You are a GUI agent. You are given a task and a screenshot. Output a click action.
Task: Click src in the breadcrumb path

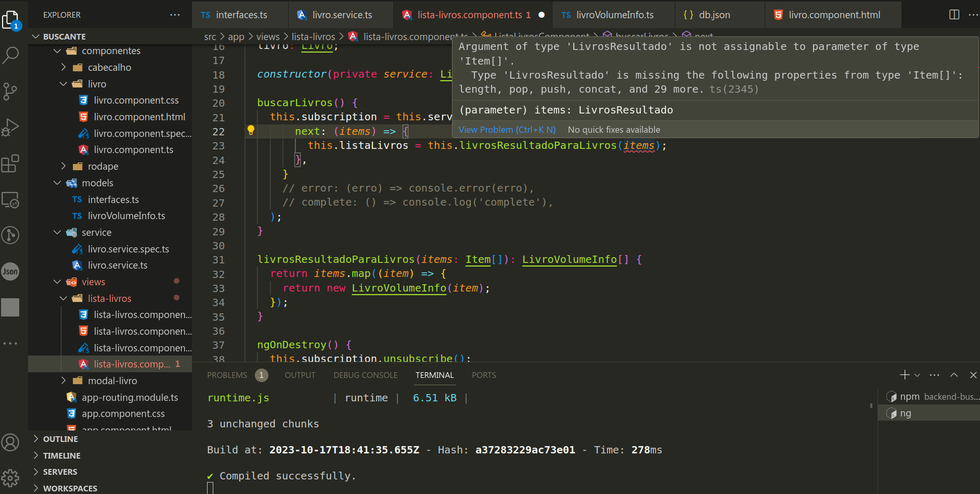210,36
